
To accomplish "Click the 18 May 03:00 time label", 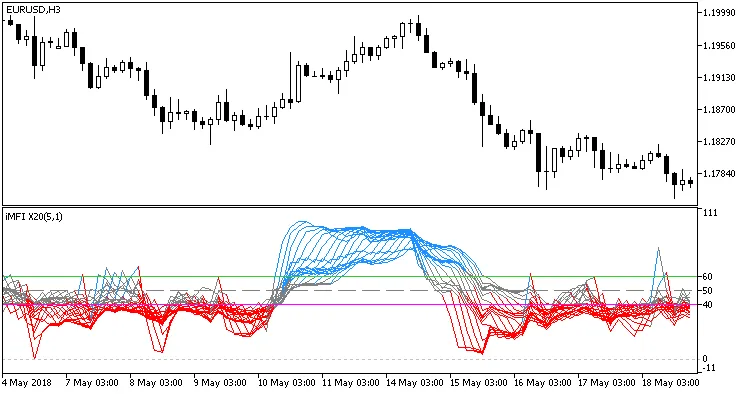I will (671, 383).
